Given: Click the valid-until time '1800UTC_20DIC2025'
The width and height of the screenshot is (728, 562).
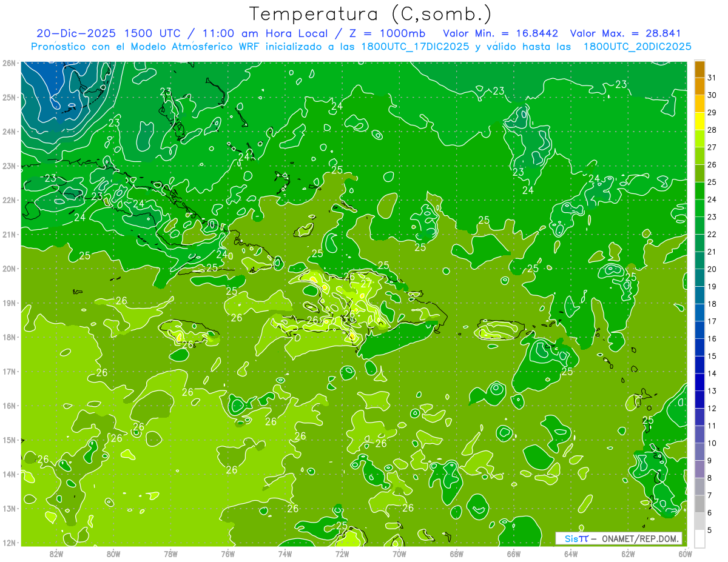Looking at the screenshot, I should [637, 47].
